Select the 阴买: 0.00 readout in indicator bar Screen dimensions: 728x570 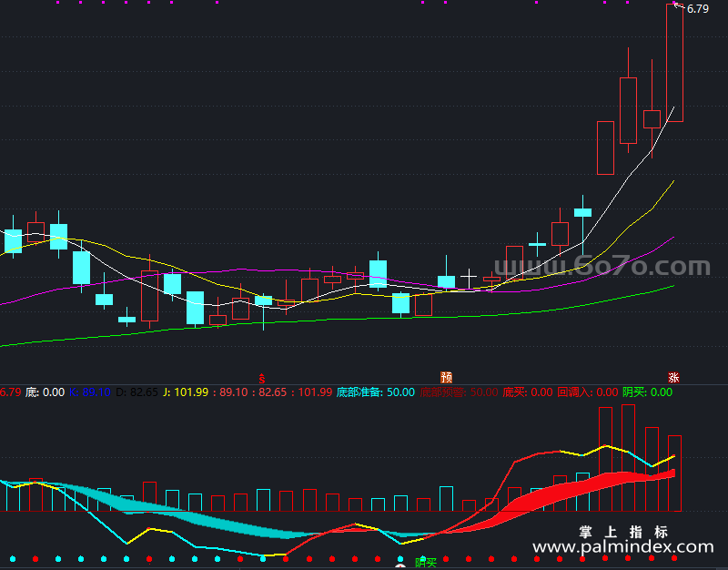click(x=647, y=392)
